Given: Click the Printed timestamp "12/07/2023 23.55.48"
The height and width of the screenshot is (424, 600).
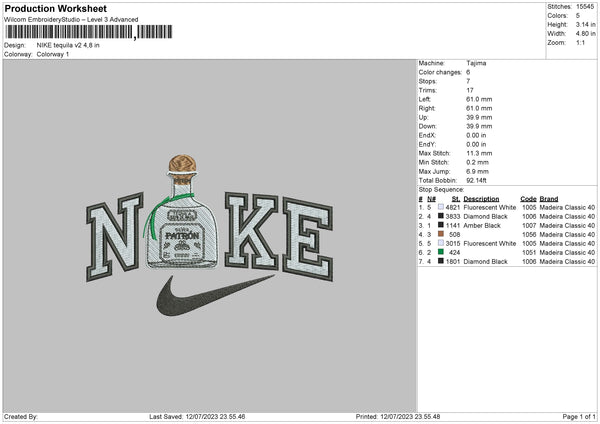Looking at the screenshot, I should (x=410, y=416).
